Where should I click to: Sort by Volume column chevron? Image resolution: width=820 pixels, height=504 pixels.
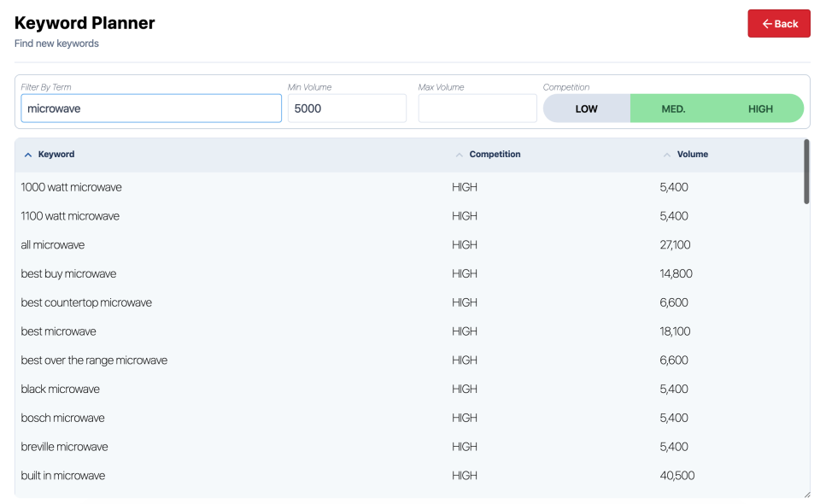pyautogui.click(x=667, y=155)
